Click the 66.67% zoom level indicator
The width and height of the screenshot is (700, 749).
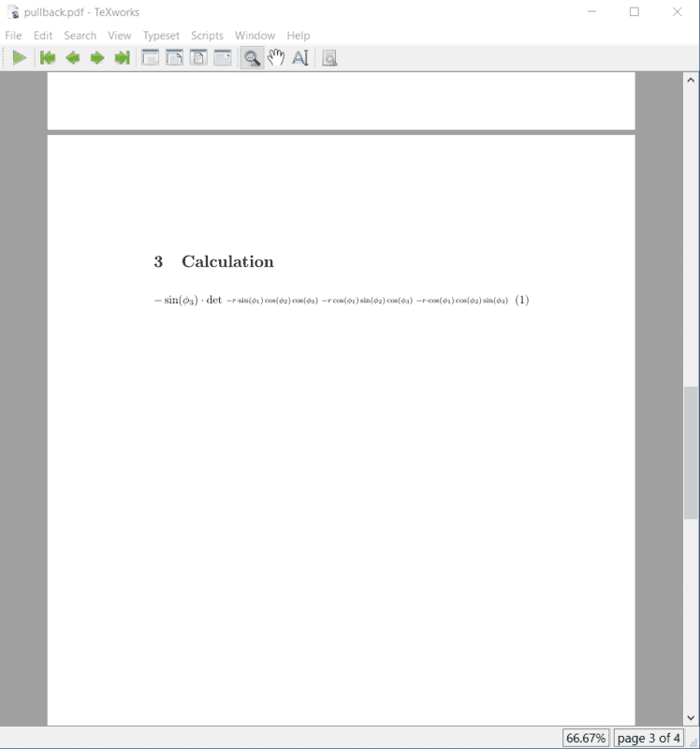point(586,738)
